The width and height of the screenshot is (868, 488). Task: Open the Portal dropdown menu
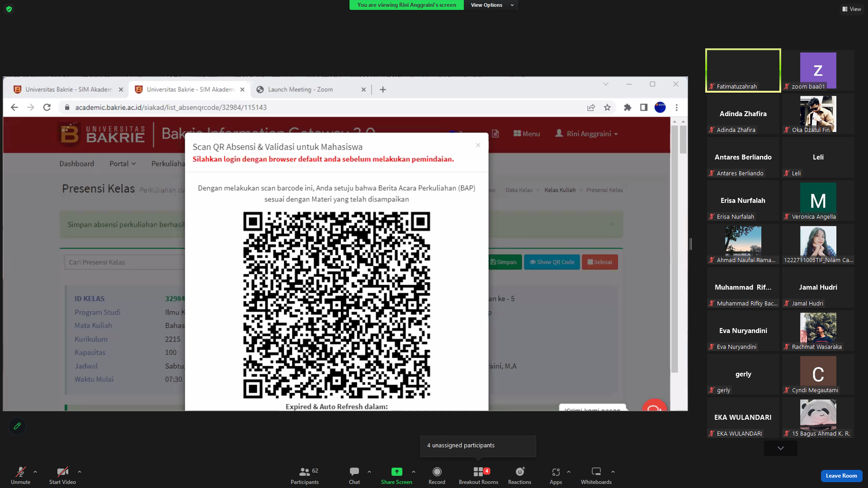123,164
